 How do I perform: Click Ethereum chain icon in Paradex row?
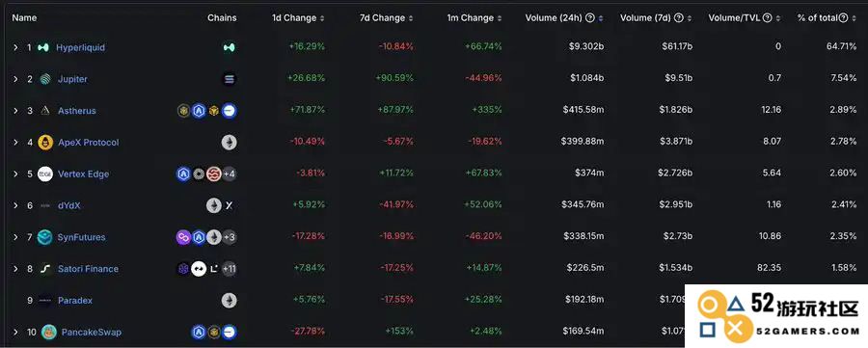click(x=230, y=301)
